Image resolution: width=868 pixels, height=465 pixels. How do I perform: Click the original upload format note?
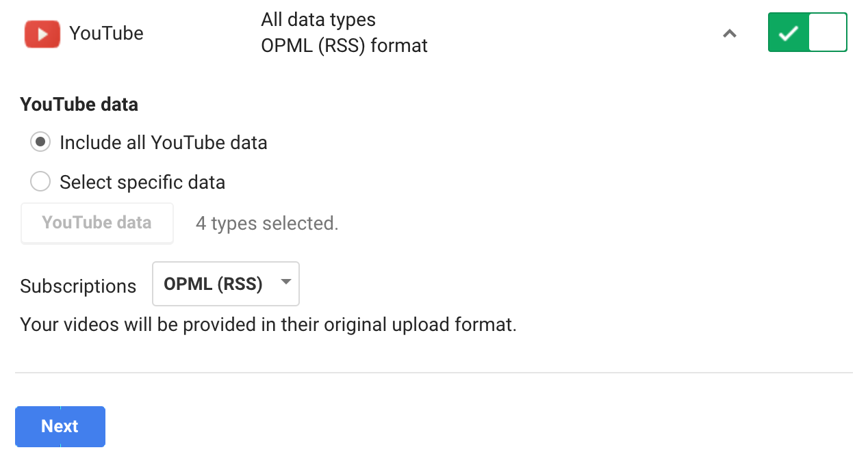coord(268,324)
